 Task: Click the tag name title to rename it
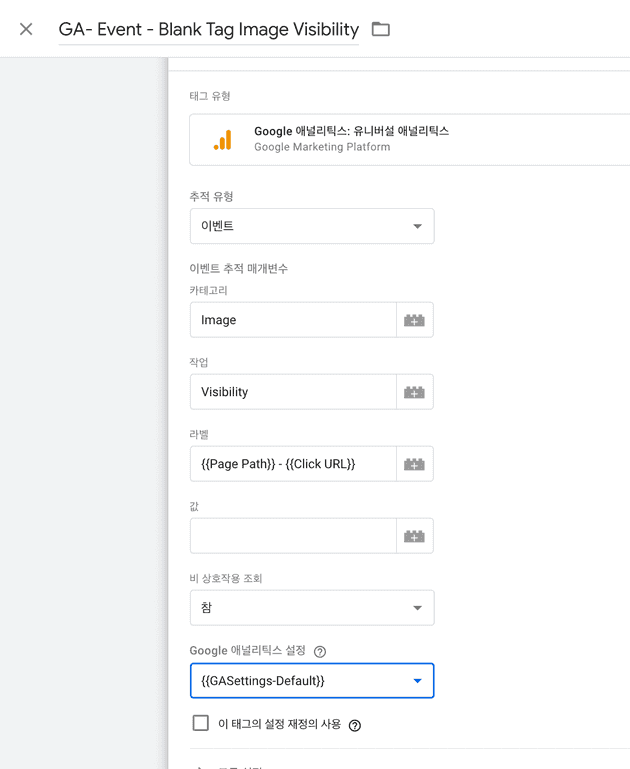tap(208, 29)
